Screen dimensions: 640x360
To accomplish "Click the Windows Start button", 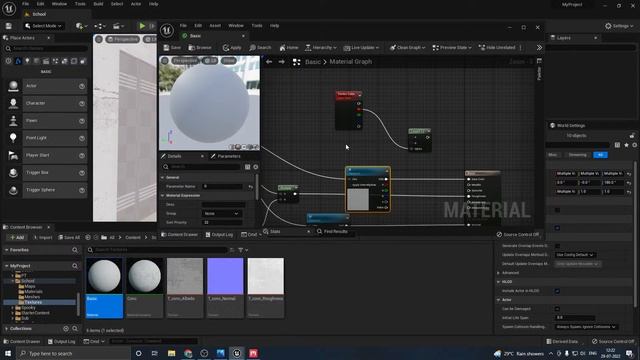I will pyautogui.click(x=8, y=353).
